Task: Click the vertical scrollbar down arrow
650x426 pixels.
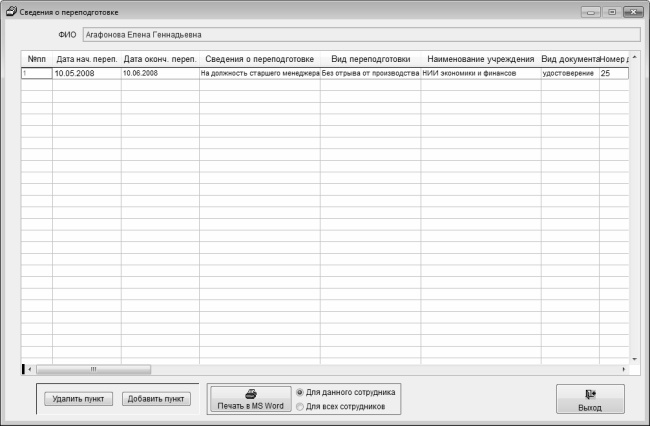Action: point(634,357)
